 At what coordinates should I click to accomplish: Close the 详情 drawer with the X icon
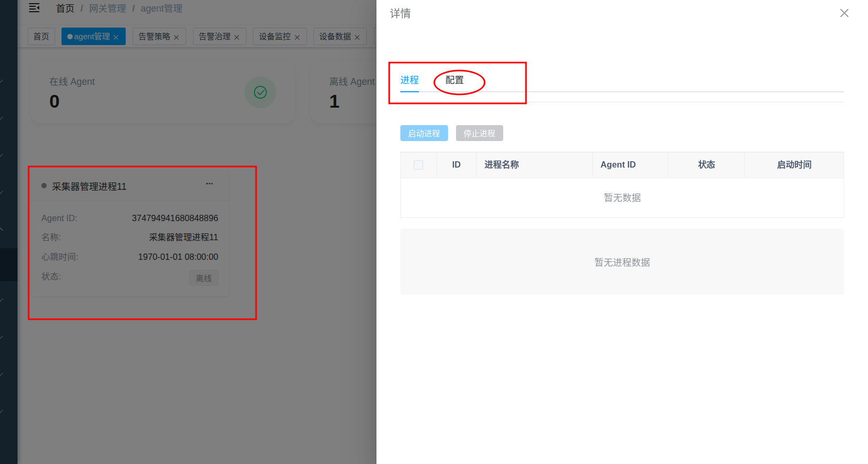pos(844,13)
